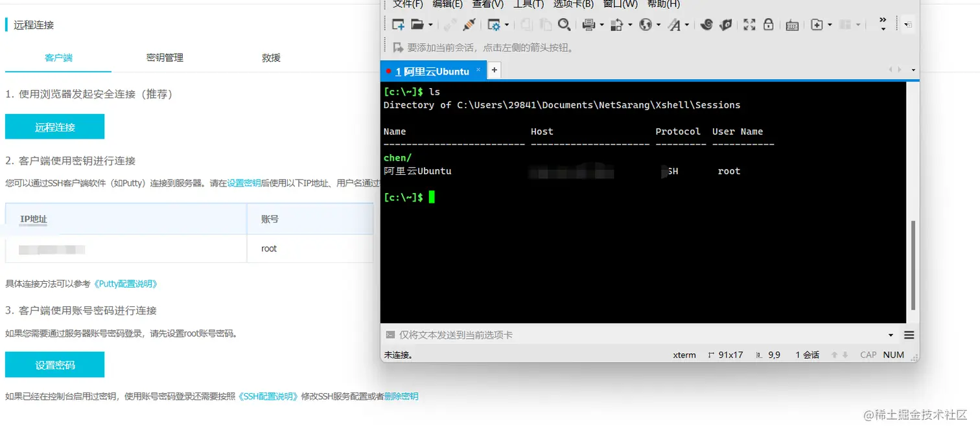Screen dimensions: 980x434
Task: Open the tab list dropdown arrow
Action: pyautogui.click(x=913, y=70)
